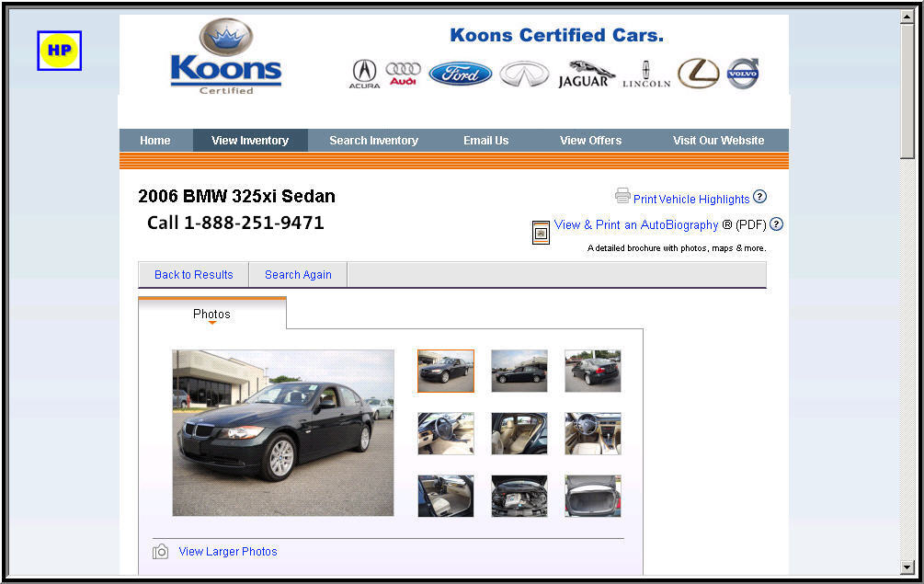Select the rear view car thumbnail
The width and height of the screenshot is (924, 584).
(593, 371)
